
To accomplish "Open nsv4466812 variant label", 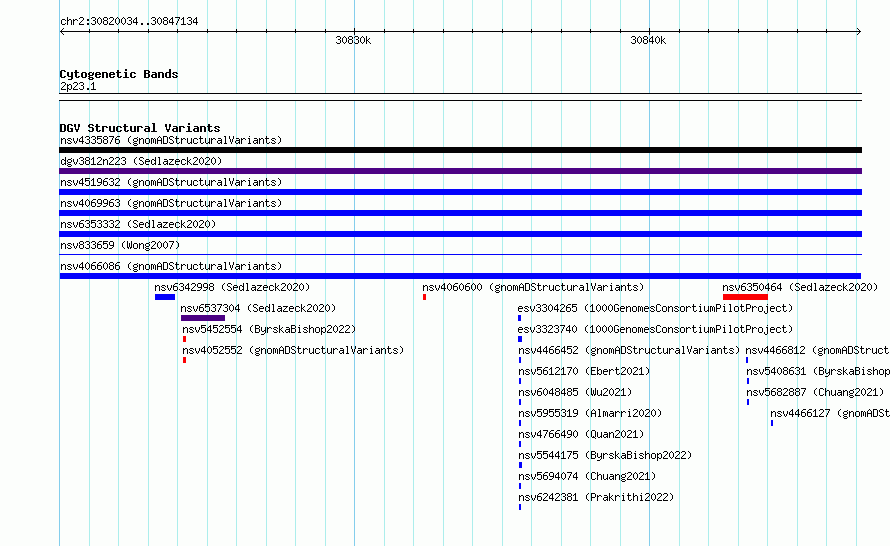I will click(x=817, y=350).
